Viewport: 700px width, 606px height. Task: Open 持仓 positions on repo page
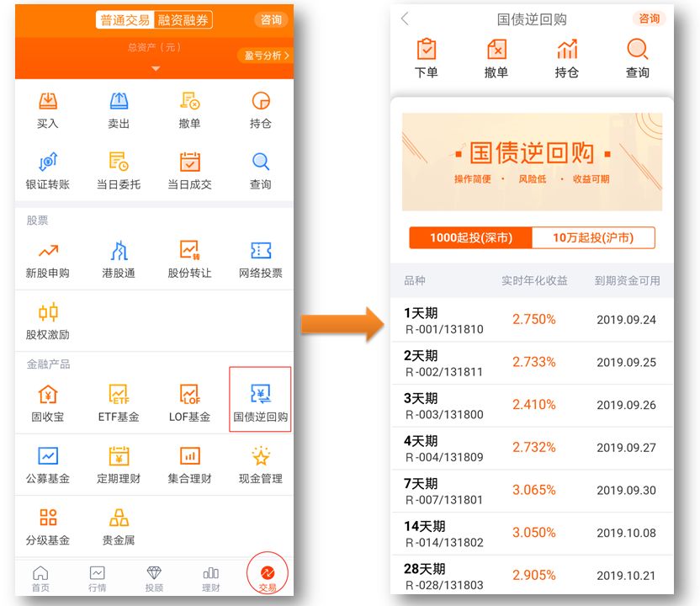[x=566, y=56]
